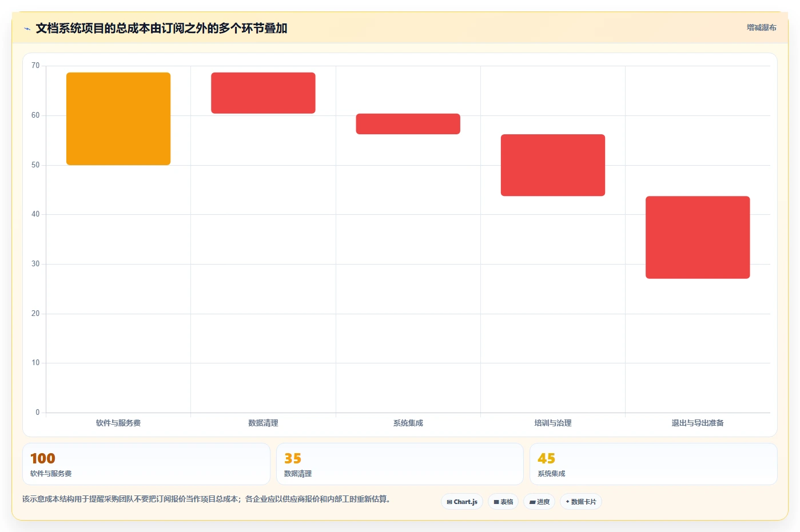Click the 增减瀑布 label in header

(761, 27)
